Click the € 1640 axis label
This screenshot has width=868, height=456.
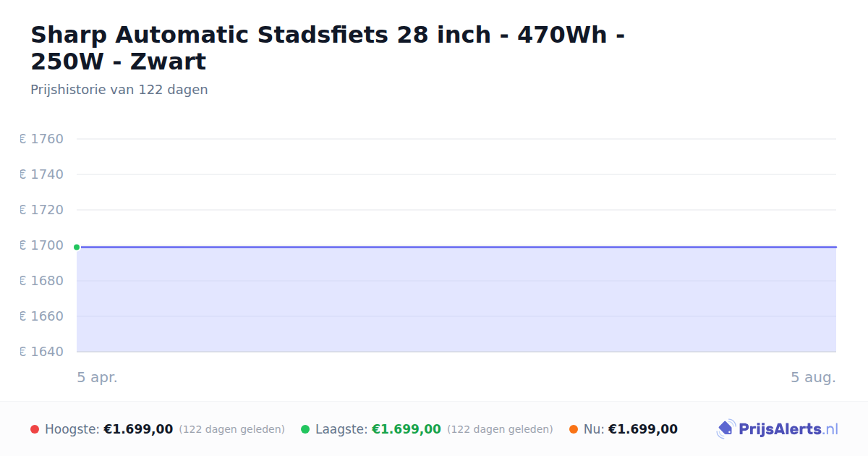point(42,352)
